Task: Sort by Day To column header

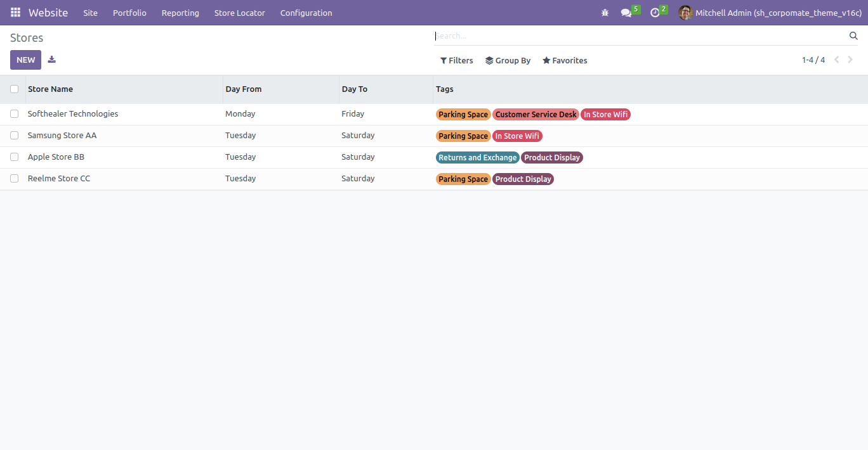Action: point(386,89)
